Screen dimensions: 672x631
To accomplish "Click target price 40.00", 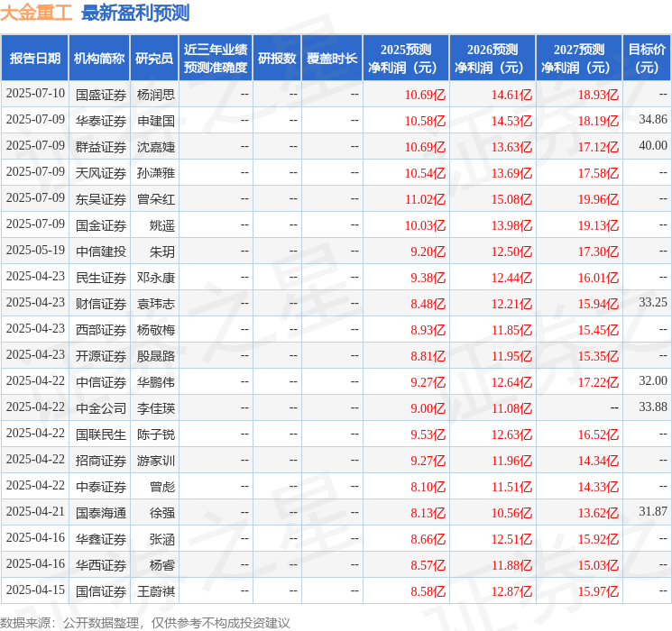I will point(653,145).
